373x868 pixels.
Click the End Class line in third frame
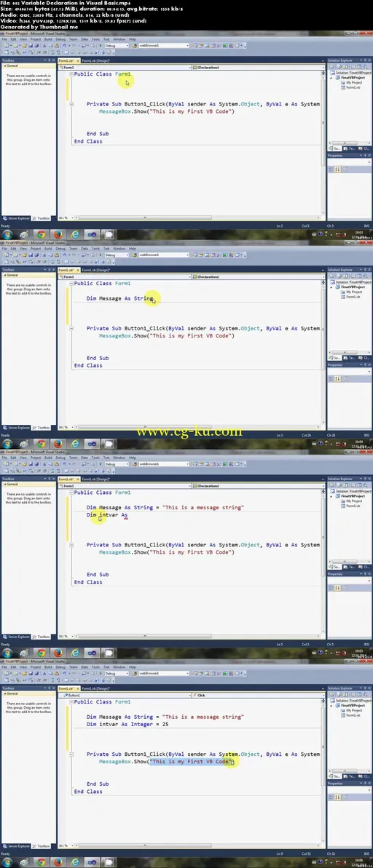(88, 582)
